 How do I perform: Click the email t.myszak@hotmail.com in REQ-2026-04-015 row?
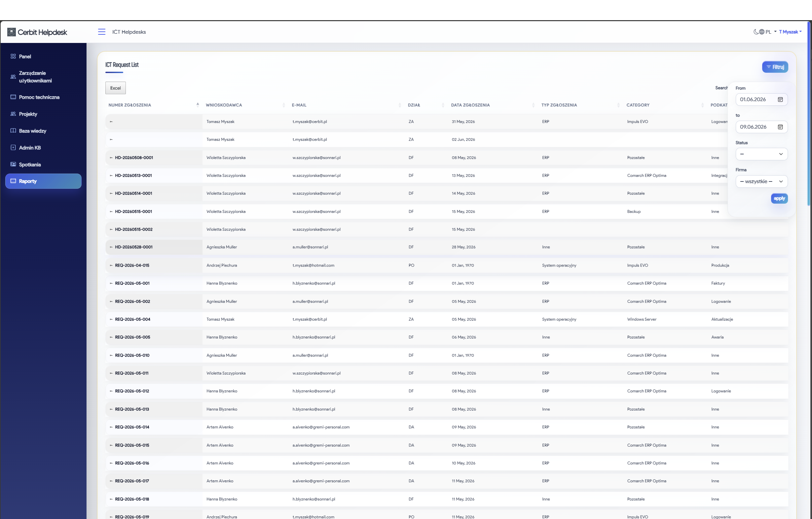tap(313, 265)
